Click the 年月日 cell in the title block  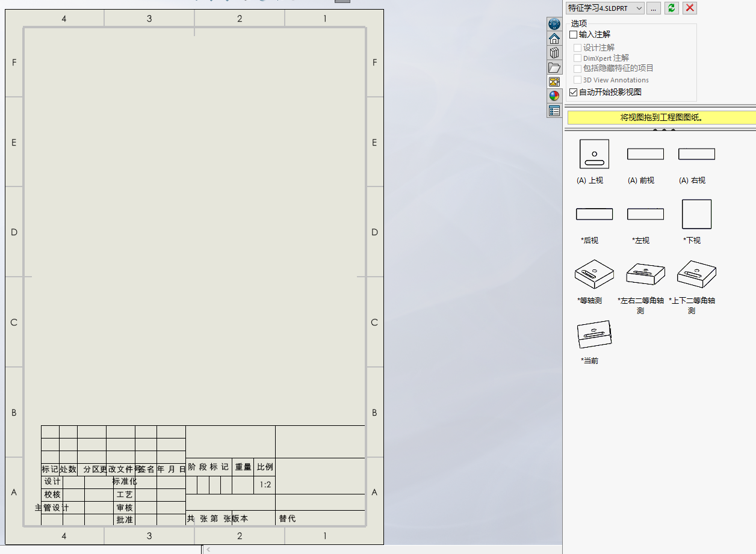[x=172, y=469]
